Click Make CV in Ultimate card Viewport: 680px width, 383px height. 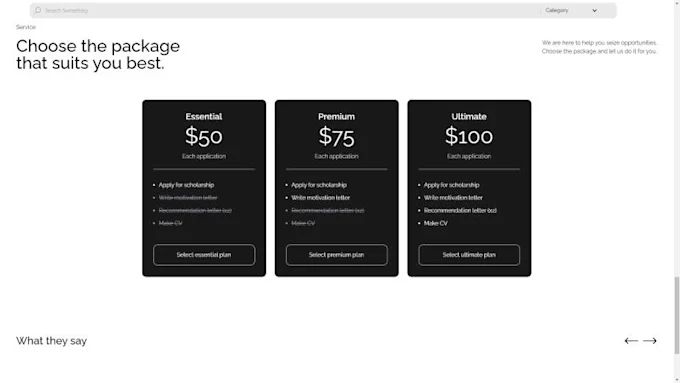435,223
